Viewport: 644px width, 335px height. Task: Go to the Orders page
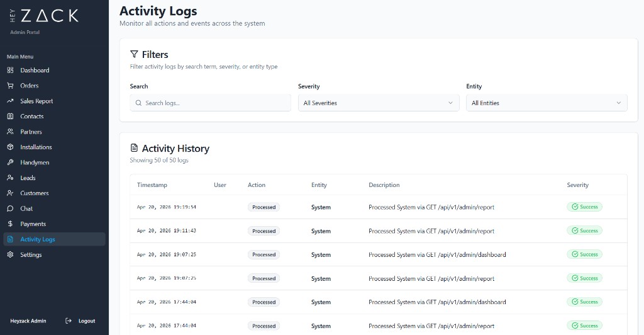point(54,86)
